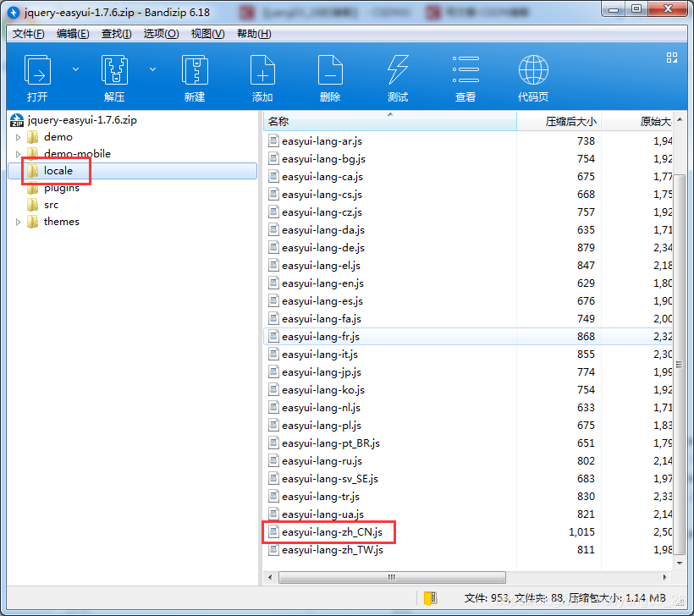Open the dropdown arrow next to 解压
This screenshot has height=616, width=694.
152,69
